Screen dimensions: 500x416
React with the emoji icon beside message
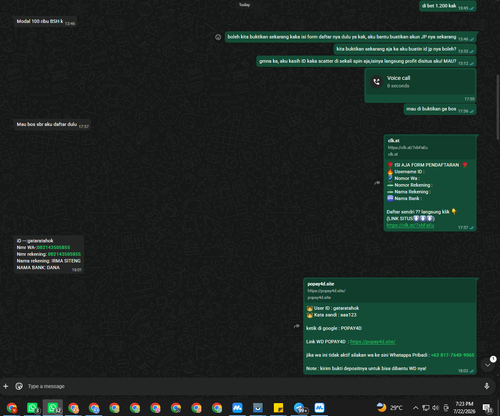[x=218, y=37]
